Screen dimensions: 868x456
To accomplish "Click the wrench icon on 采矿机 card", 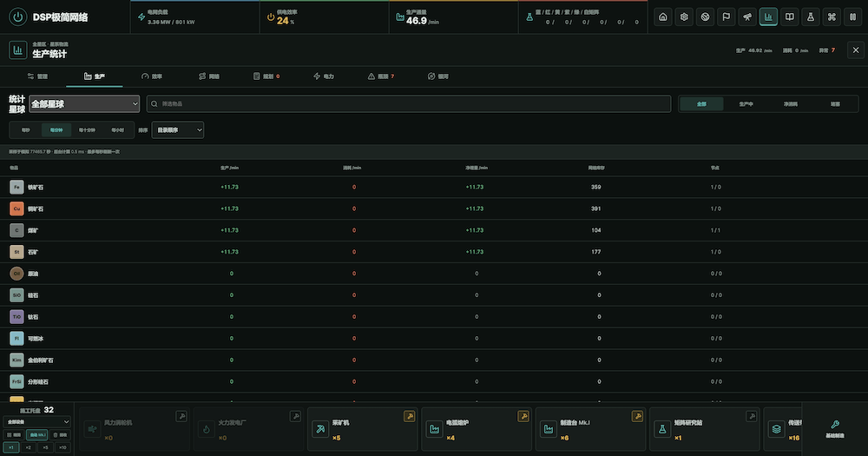I will click(x=409, y=416).
